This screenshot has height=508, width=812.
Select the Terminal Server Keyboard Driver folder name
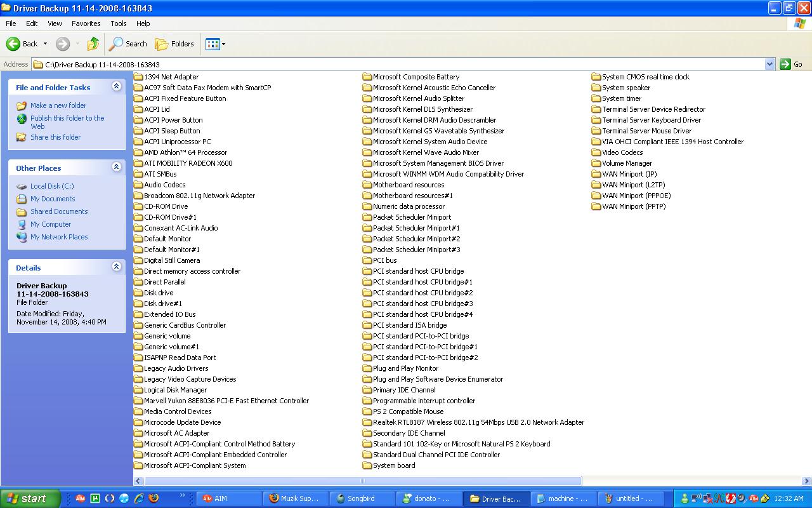pos(652,120)
